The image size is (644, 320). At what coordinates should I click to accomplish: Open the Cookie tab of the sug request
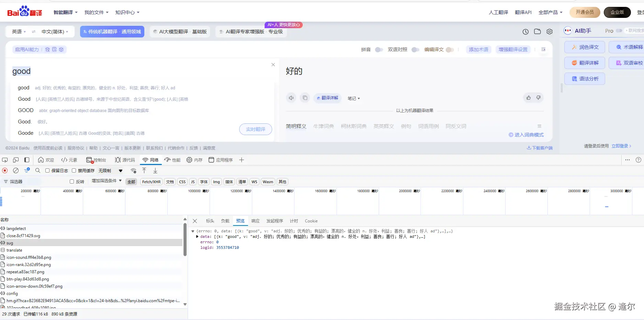(311, 221)
